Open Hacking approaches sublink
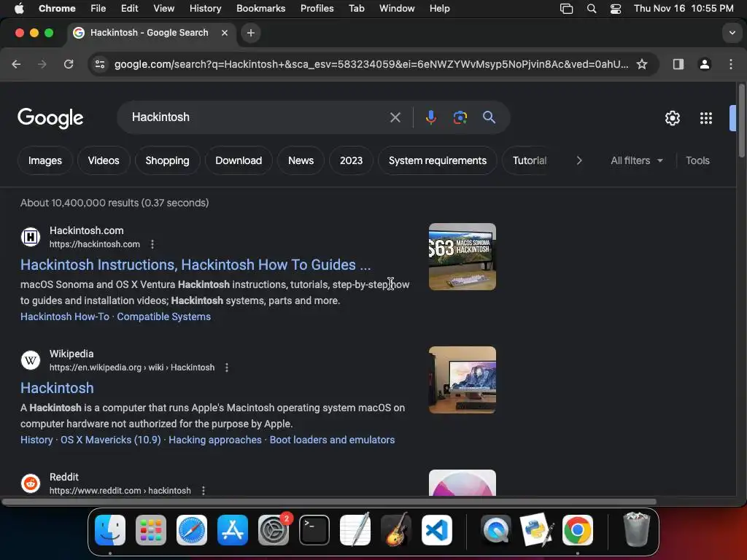The image size is (747, 560). [215, 440]
